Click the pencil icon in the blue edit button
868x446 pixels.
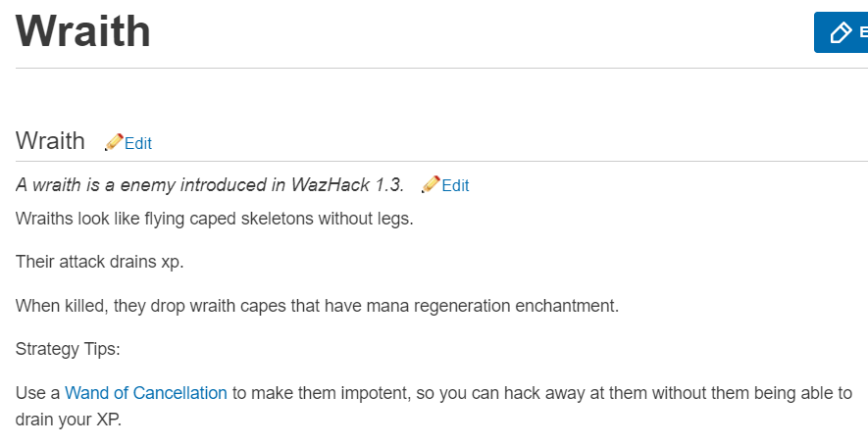841,33
